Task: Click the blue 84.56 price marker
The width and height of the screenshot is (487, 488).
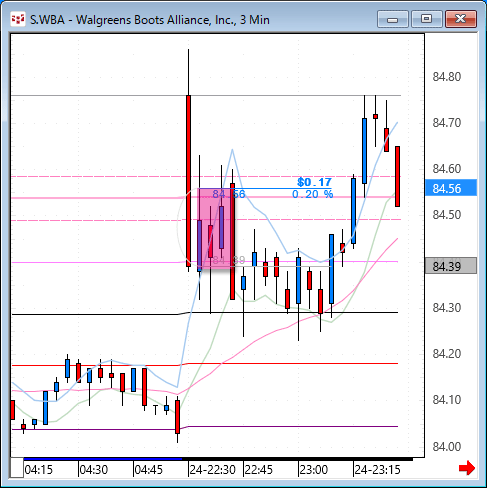Action: tap(451, 188)
